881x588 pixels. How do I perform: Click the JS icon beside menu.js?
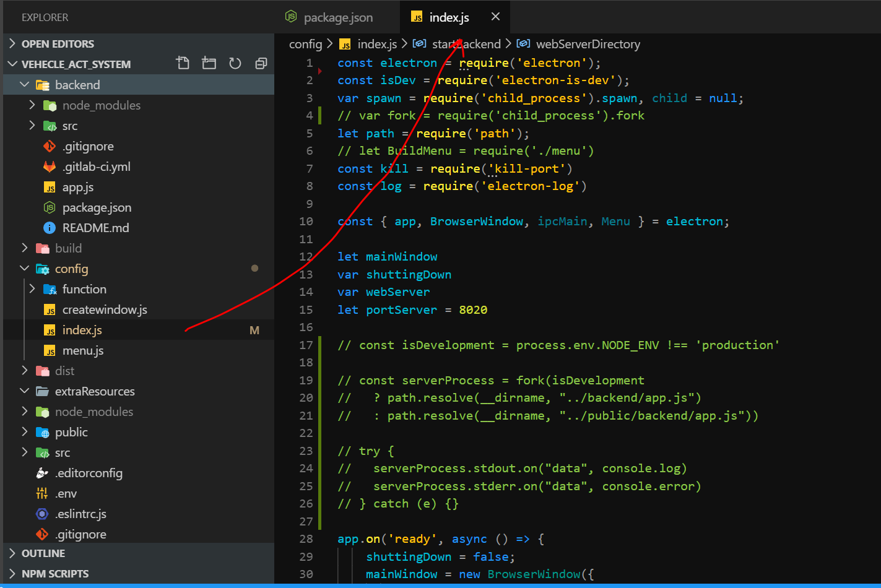(x=50, y=350)
